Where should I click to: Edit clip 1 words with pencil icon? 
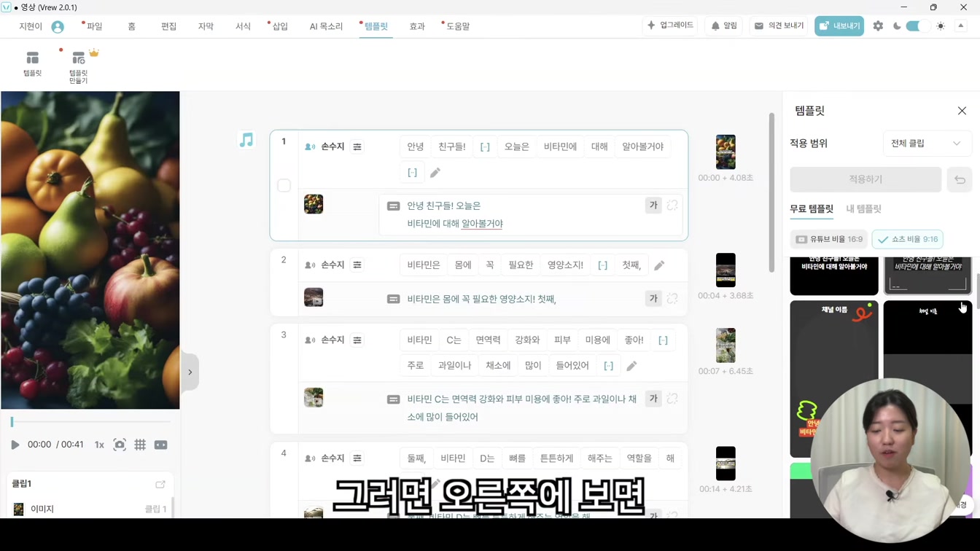(435, 173)
